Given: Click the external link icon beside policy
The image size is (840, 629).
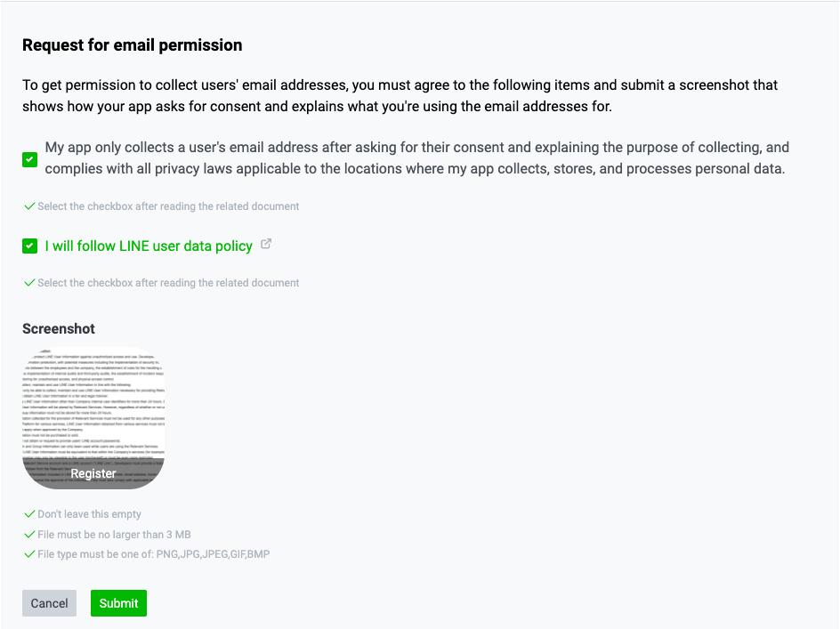Looking at the screenshot, I should pos(266,245).
